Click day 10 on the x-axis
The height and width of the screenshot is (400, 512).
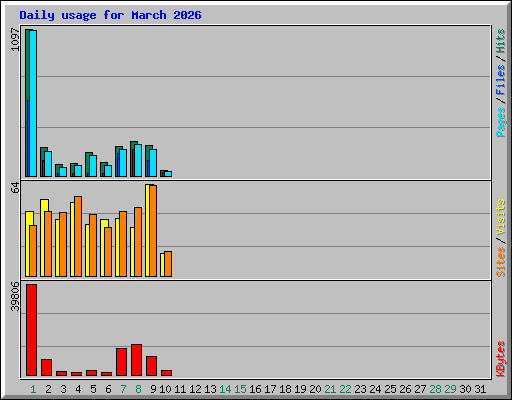click(x=165, y=389)
